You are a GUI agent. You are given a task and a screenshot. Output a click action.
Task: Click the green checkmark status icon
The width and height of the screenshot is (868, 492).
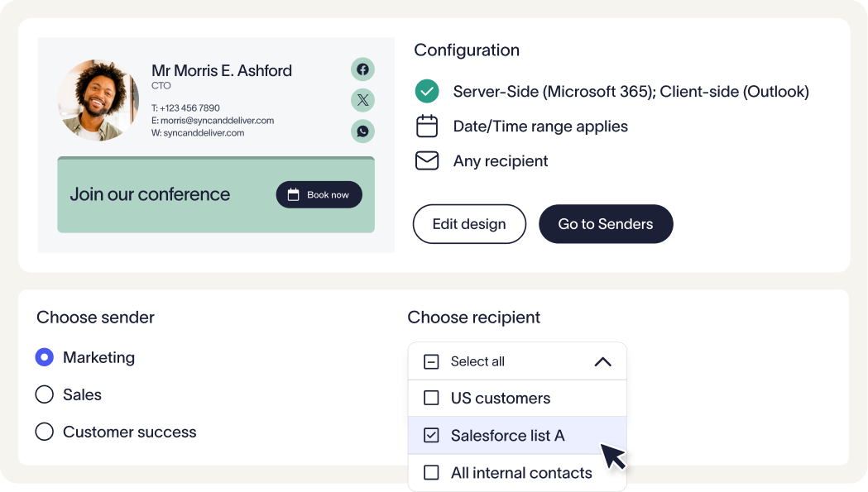(x=426, y=91)
